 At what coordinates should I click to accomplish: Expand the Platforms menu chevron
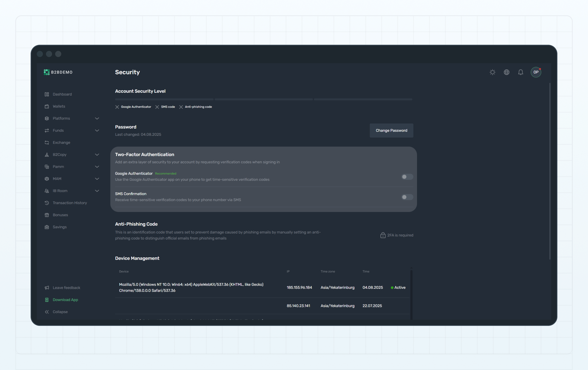coord(97,118)
